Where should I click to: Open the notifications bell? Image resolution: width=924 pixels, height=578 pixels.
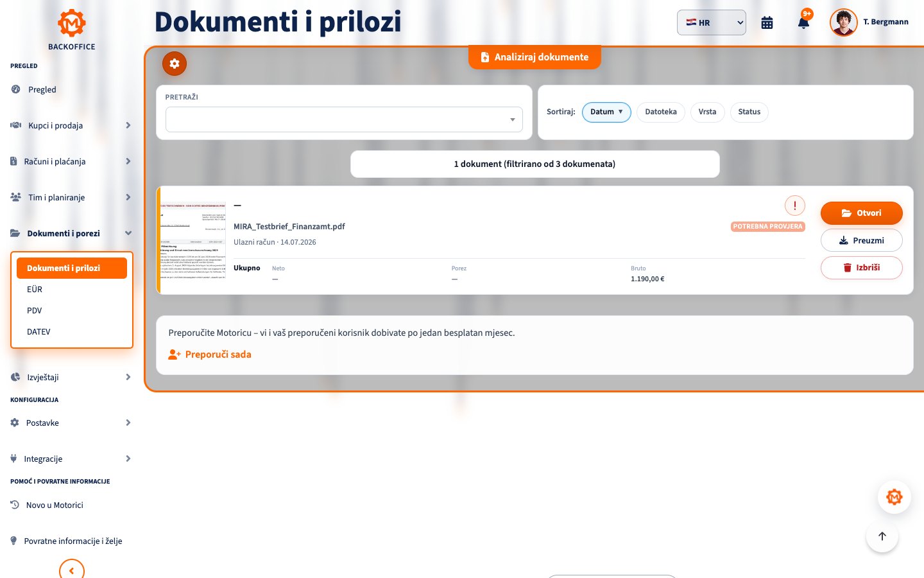coord(803,23)
